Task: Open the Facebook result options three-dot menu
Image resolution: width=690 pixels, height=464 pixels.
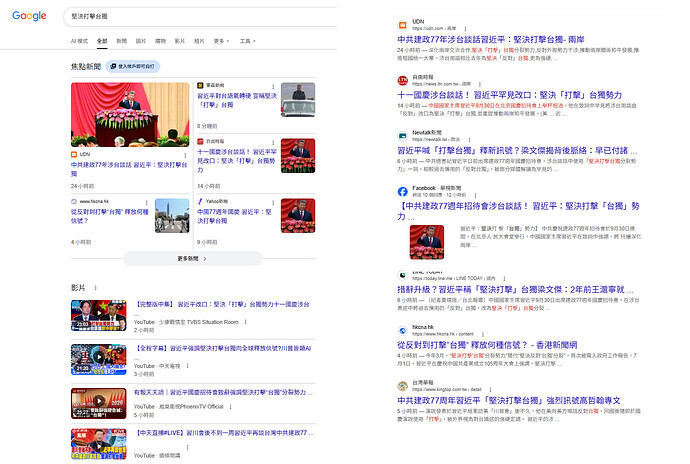Action: 475,195
